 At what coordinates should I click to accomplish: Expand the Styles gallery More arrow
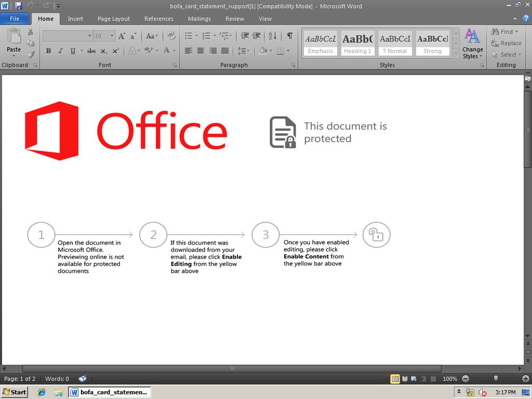[456, 54]
